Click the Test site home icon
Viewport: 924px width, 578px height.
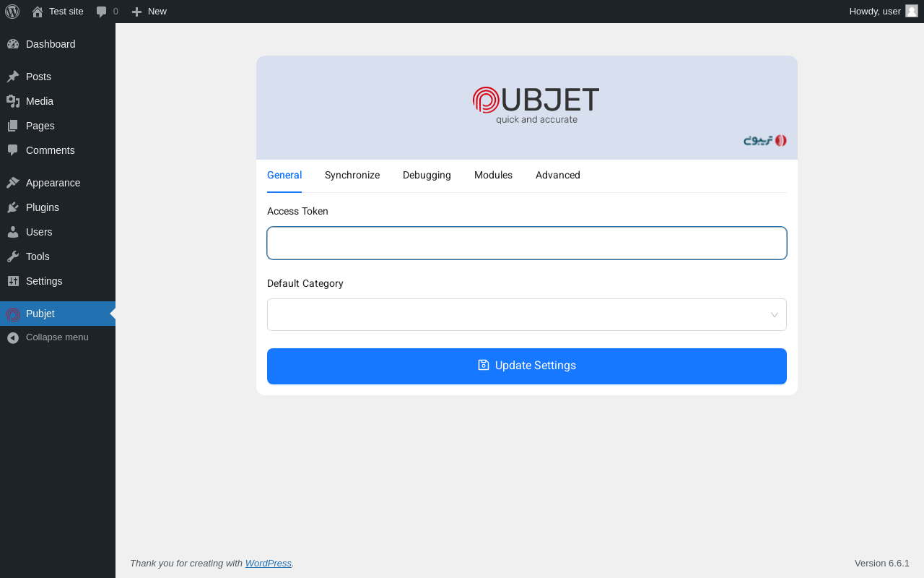(x=38, y=12)
